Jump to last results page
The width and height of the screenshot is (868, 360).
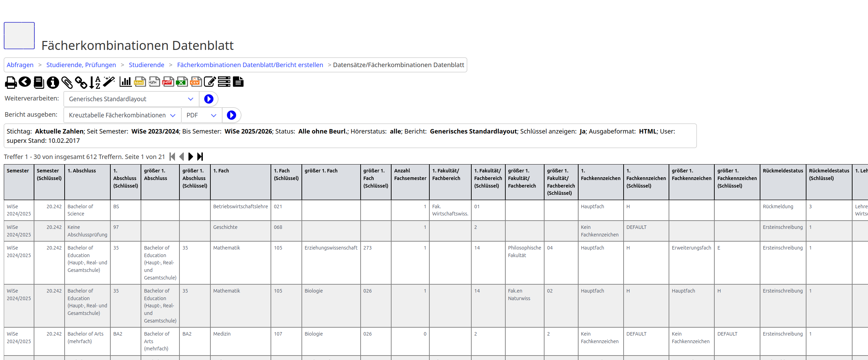pyautogui.click(x=200, y=157)
